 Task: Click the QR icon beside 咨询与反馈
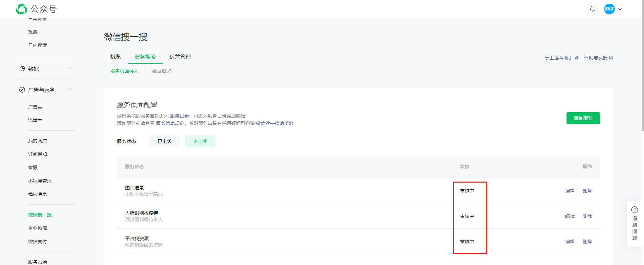611,58
